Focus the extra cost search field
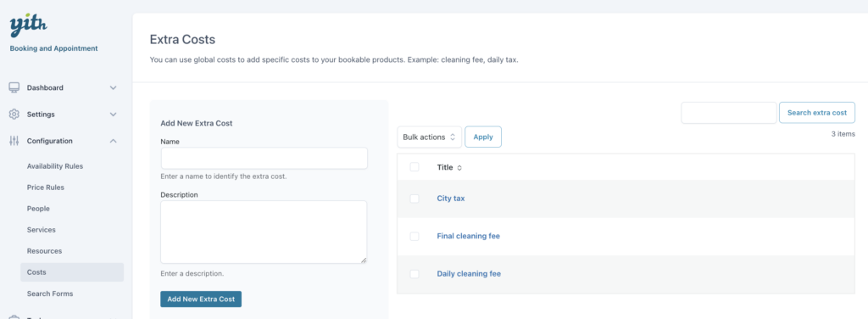Image resolution: width=868 pixels, height=319 pixels. (x=729, y=113)
